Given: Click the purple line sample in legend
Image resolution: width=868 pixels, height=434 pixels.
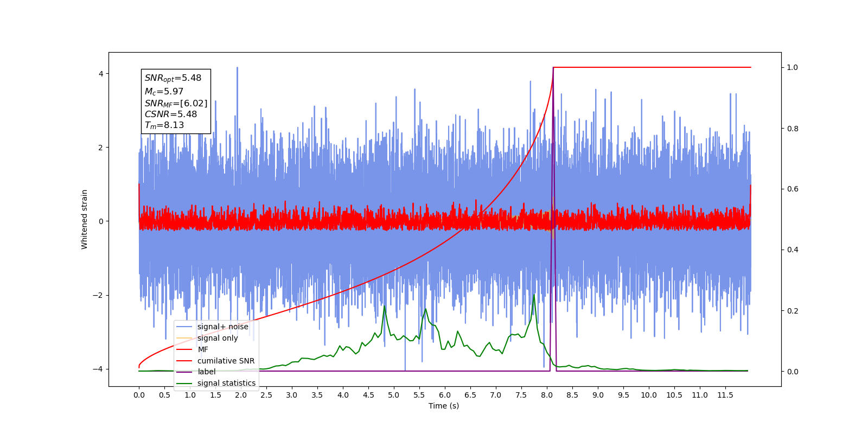Looking at the screenshot, I should (184, 372).
